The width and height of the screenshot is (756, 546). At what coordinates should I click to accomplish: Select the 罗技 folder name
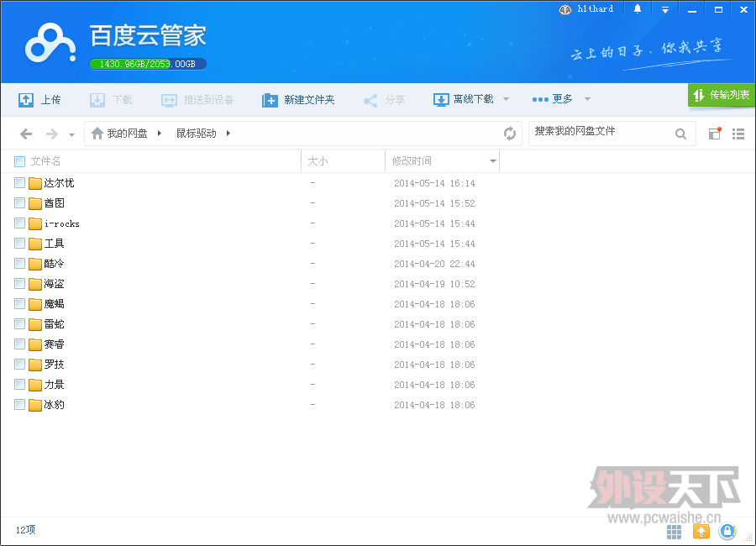tap(54, 365)
